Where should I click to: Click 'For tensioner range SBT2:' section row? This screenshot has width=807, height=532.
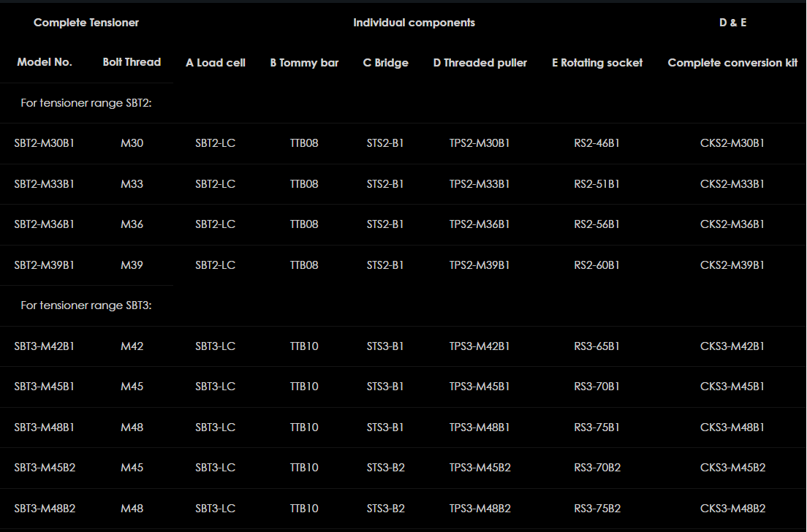click(x=86, y=103)
